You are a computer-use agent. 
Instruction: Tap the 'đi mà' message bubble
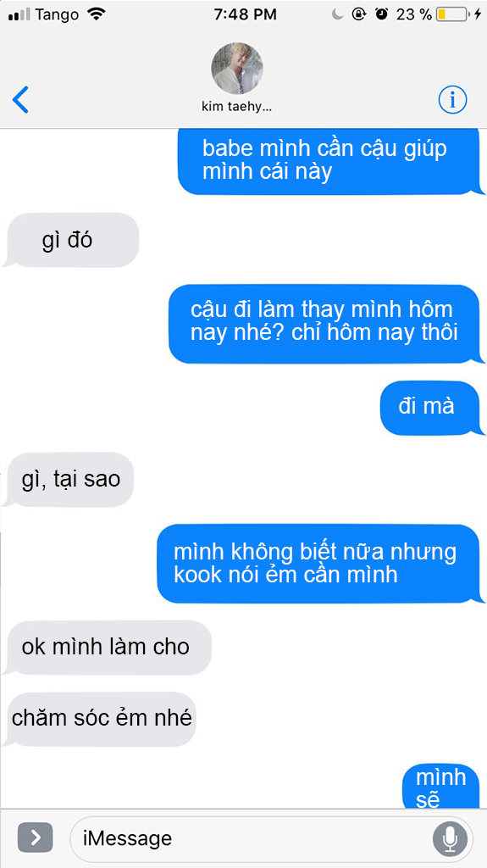pyautogui.click(x=429, y=408)
